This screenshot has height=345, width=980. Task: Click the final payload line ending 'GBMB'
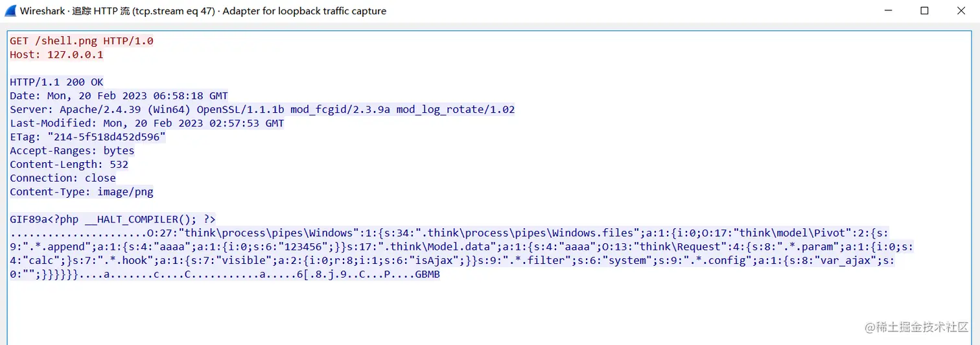click(x=225, y=274)
